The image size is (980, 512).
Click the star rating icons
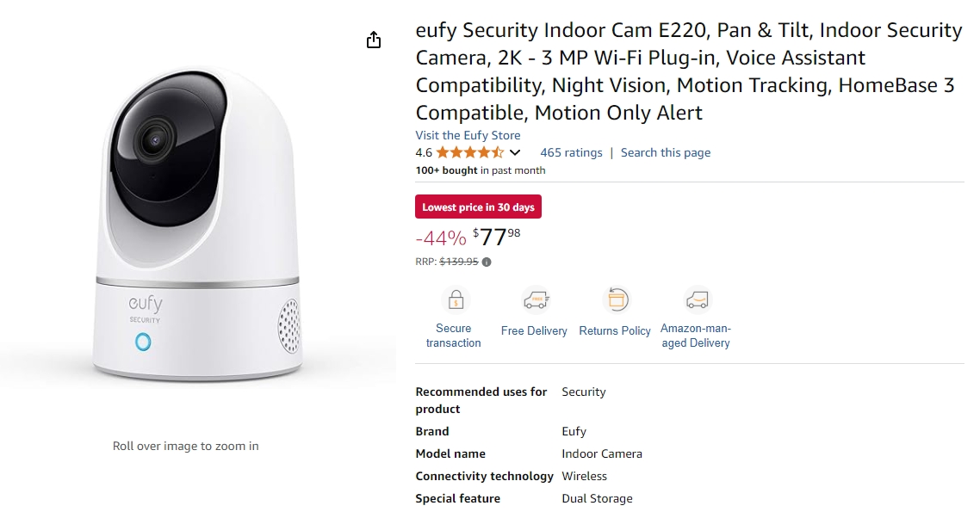click(470, 152)
